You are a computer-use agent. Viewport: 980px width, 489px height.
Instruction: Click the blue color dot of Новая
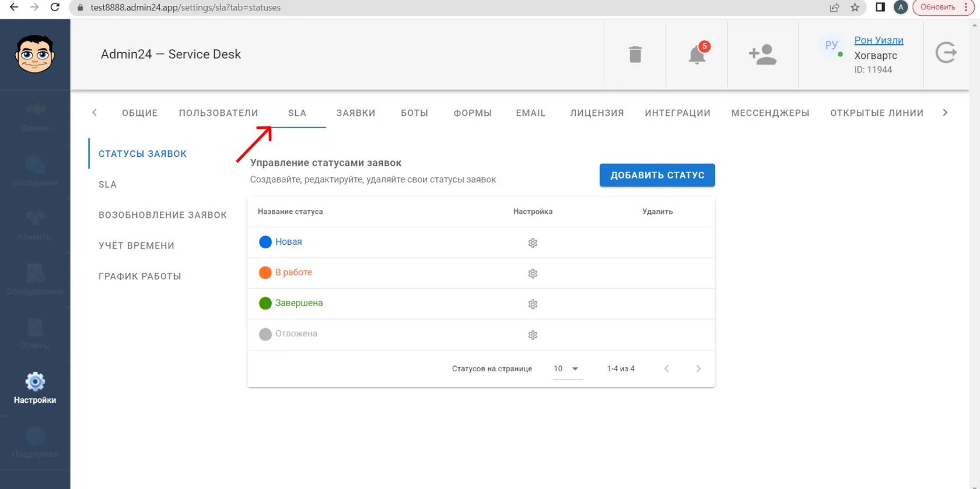(265, 242)
